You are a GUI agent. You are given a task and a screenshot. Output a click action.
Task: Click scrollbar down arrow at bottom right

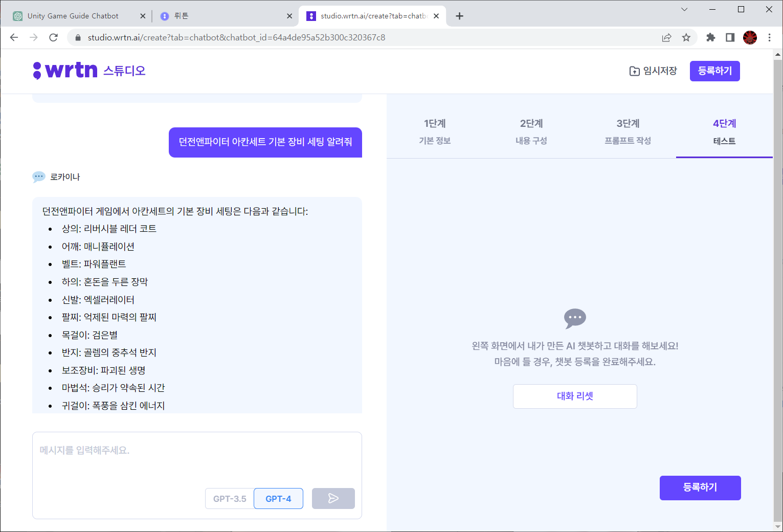click(x=778, y=526)
